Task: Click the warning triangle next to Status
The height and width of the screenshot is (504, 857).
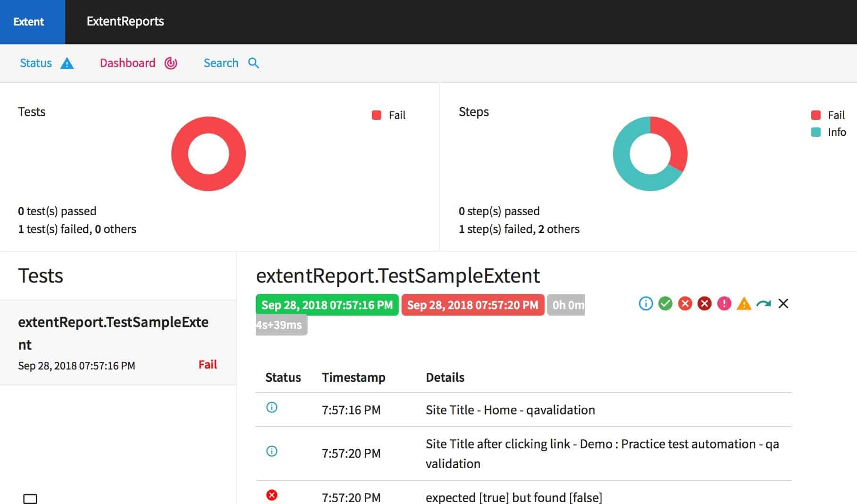Action: pos(67,63)
